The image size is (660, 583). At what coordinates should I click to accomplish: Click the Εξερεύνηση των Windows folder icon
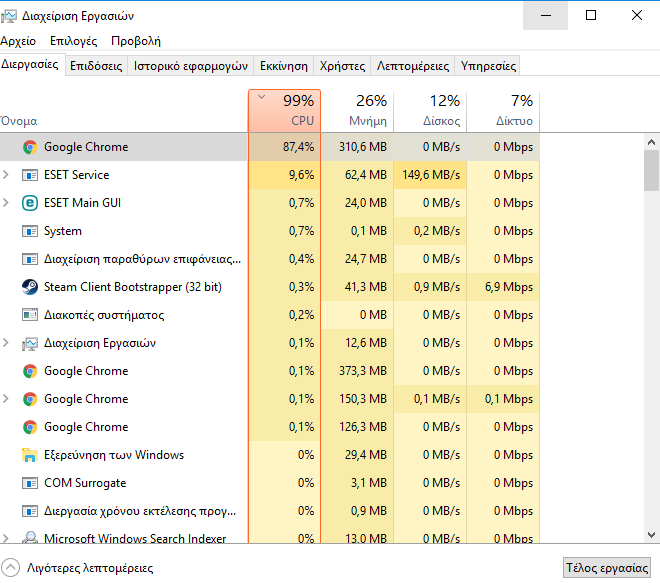[x=30, y=455]
